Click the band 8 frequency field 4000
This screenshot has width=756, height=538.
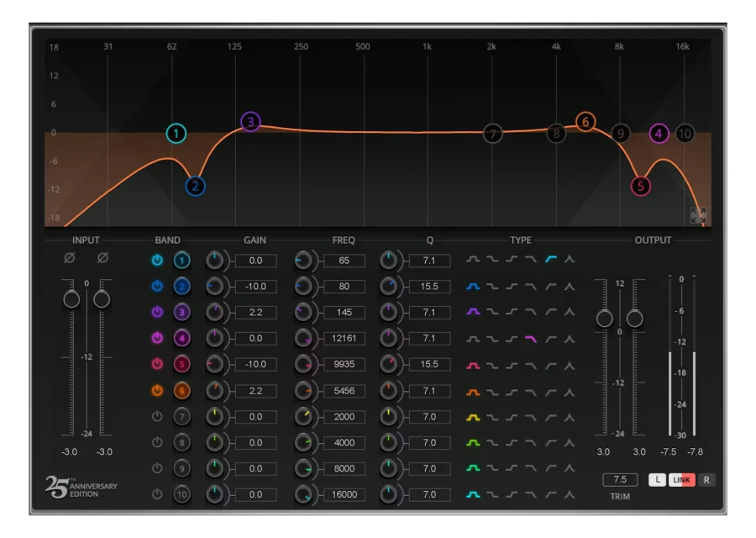pos(344,443)
